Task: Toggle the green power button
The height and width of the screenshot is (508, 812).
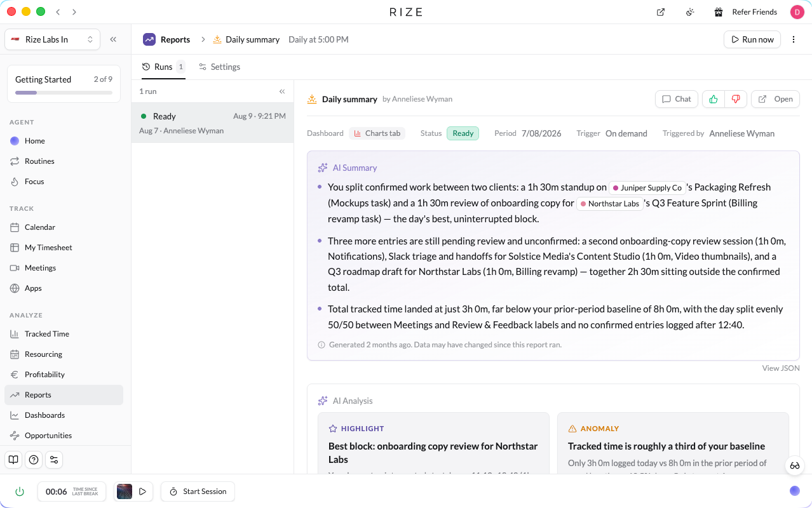Action: pyautogui.click(x=20, y=491)
